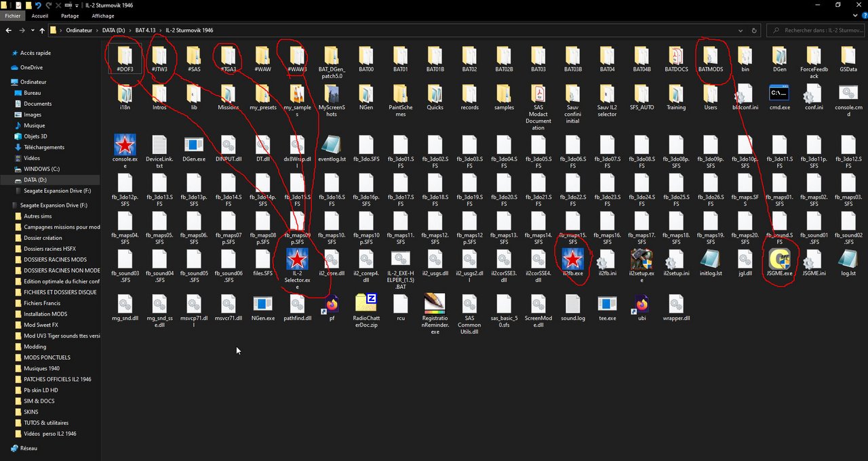Select the ubi shortcut icon
Screen dimensions: 868x461
pos(642,304)
